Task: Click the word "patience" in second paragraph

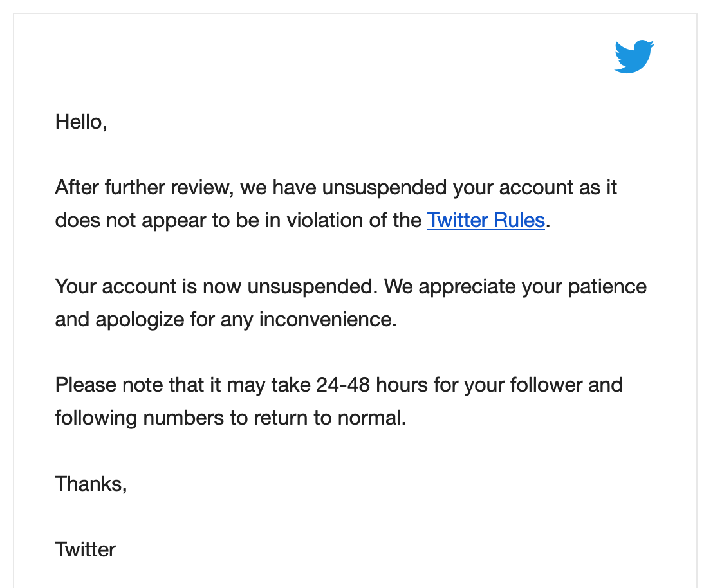Action: 607,286
